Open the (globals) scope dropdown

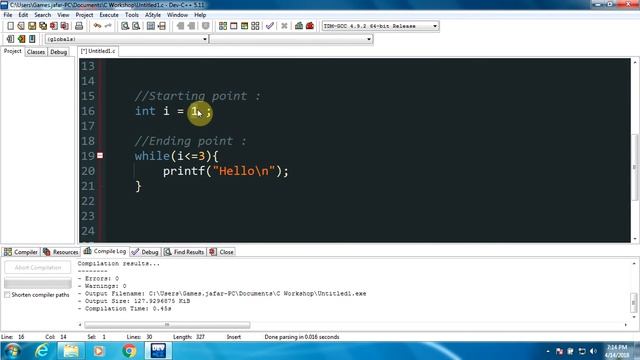click(127, 39)
